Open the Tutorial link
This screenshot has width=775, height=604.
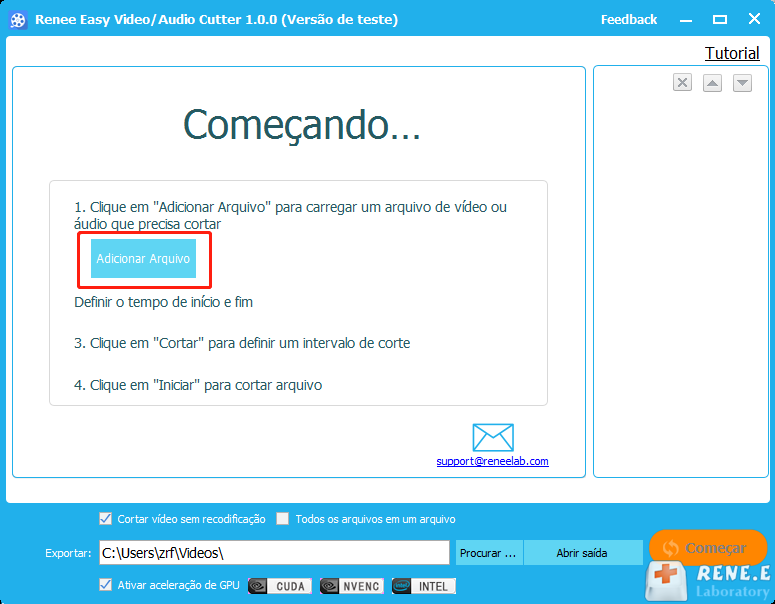click(x=732, y=53)
